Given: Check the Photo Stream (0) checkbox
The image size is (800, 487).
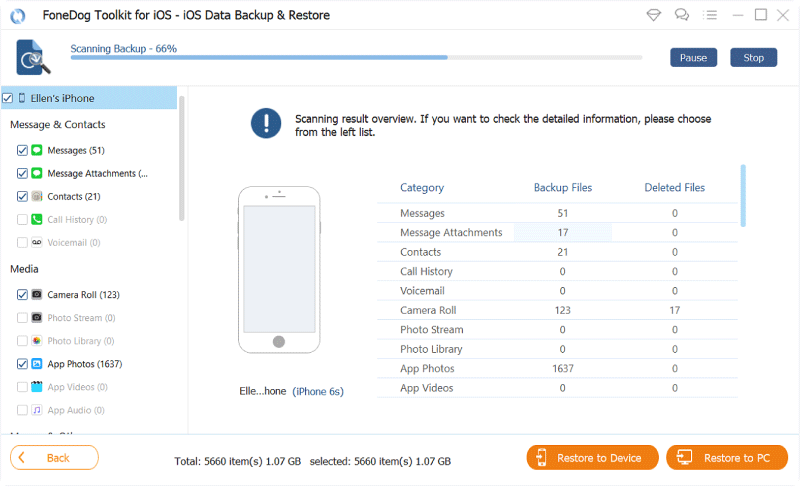Looking at the screenshot, I should click(22, 318).
